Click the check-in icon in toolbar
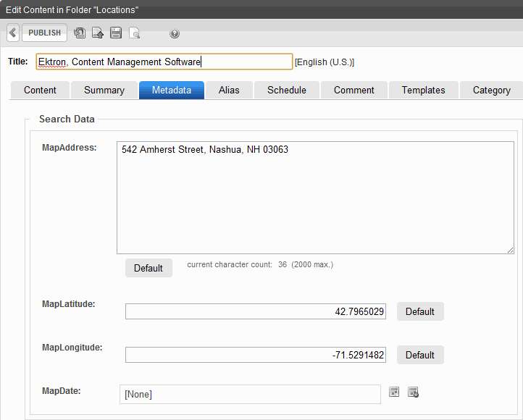Viewport: 523px width, 420px height. click(x=98, y=33)
